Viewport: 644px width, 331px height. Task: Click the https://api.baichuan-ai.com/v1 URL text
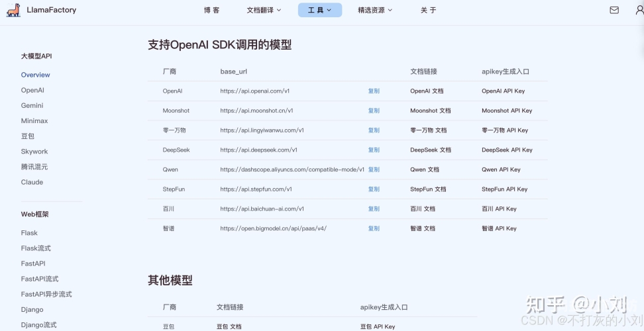click(x=262, y=209)
